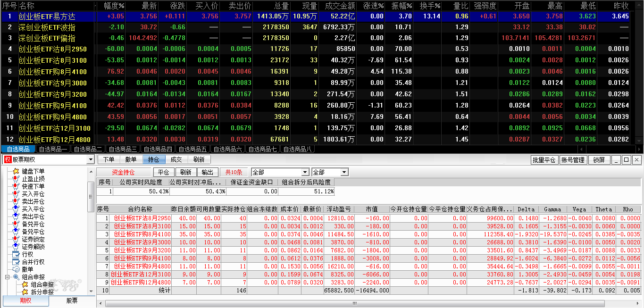Click the icon beside 备兑平仓
Image resolution: width=644 pixels, height=308 pixels.
click(x=16, y=232)
